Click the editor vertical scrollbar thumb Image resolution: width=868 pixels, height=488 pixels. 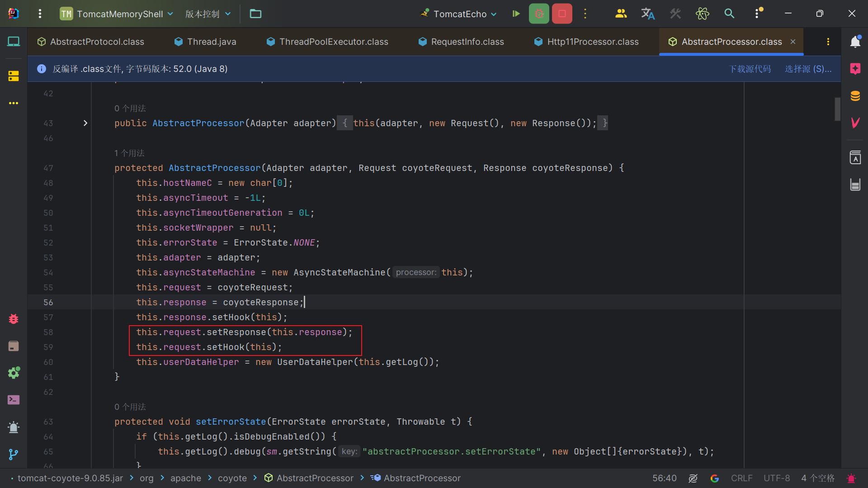click(837, 109)
